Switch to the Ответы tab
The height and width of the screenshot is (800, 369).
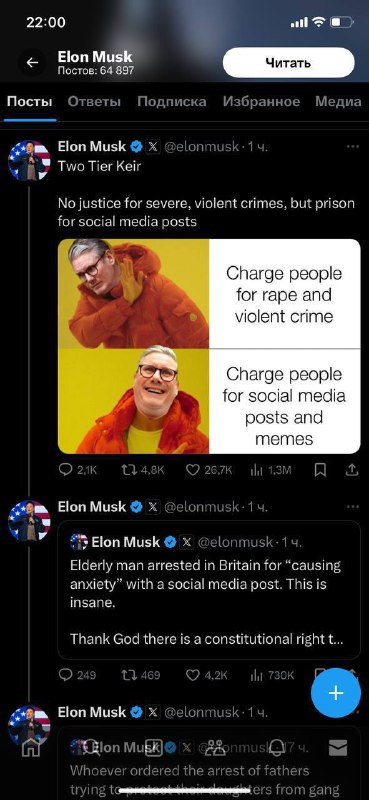pos(94,102)
